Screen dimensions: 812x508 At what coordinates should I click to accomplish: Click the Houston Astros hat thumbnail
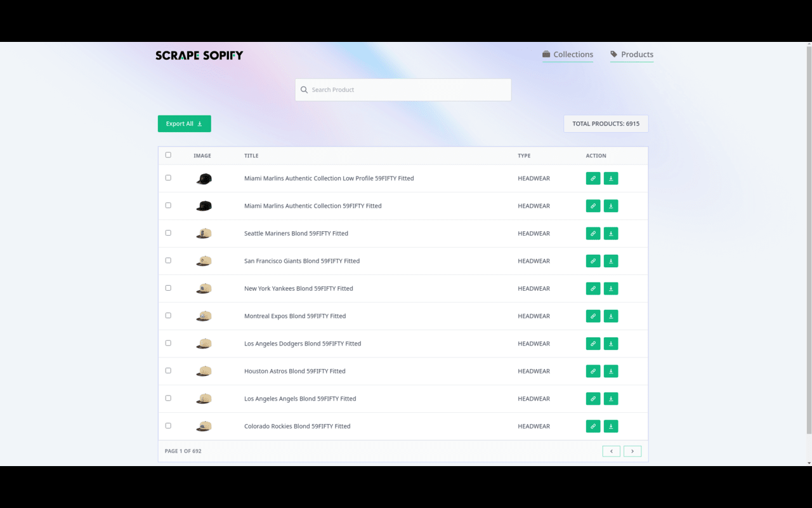pyautogui.click(x=204, y=371)
